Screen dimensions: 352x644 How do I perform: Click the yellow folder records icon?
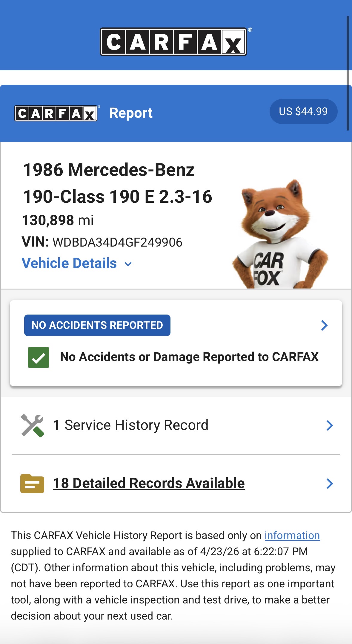(32, 483)
